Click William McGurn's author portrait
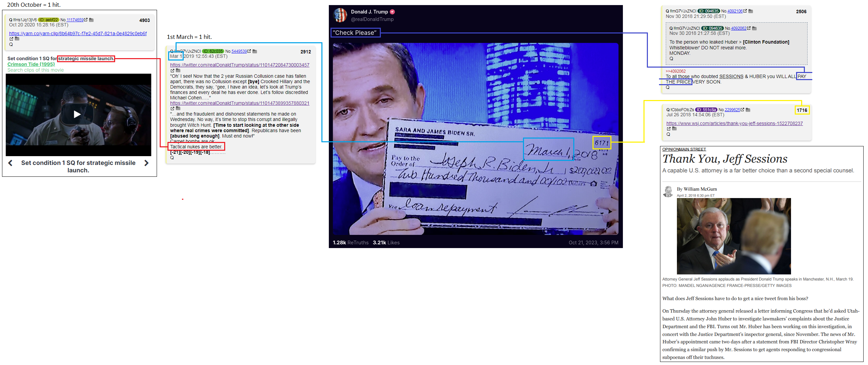 click(x=668, y=192)
